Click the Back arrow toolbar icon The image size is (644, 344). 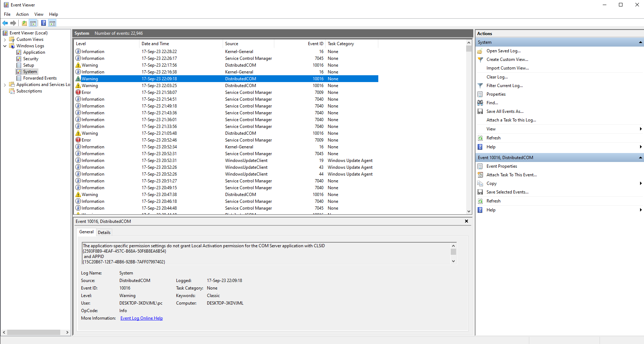[5, 23]
